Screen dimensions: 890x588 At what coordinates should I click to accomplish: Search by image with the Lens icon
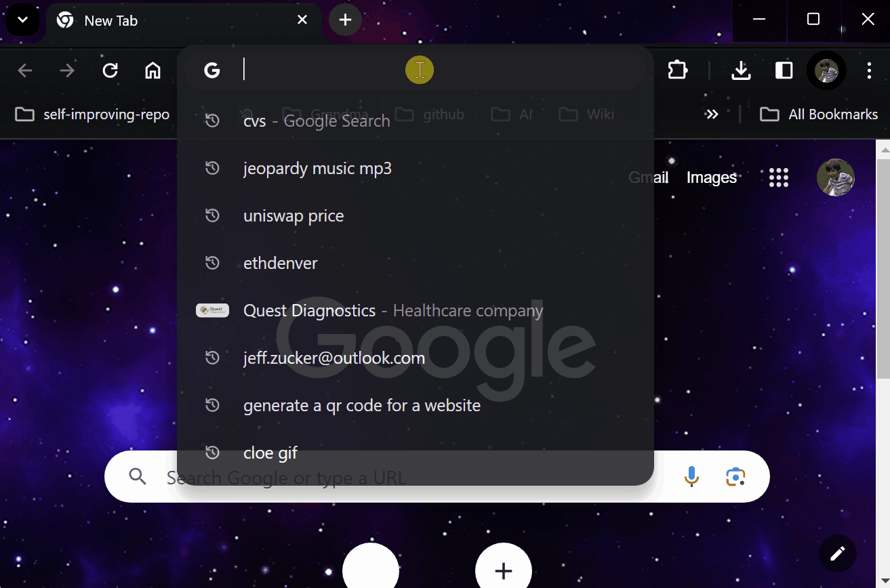pos(735,477)
